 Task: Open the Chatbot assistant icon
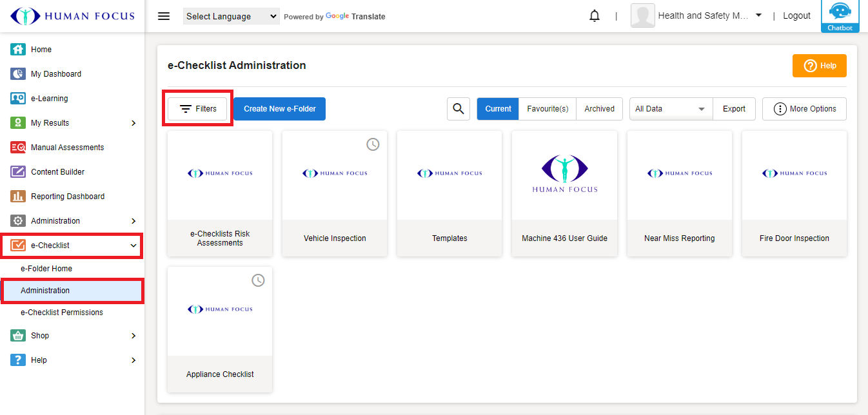click(840, 15)
